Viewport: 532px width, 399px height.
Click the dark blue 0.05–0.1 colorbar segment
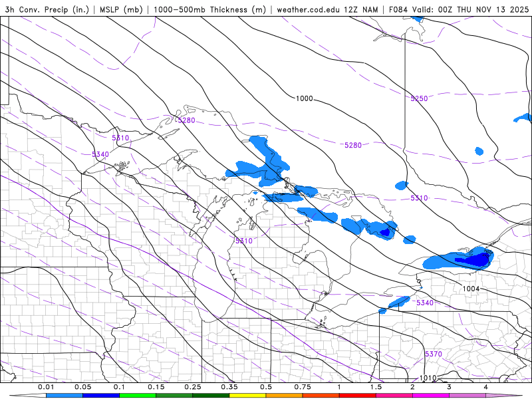click(x=101, y=396)
